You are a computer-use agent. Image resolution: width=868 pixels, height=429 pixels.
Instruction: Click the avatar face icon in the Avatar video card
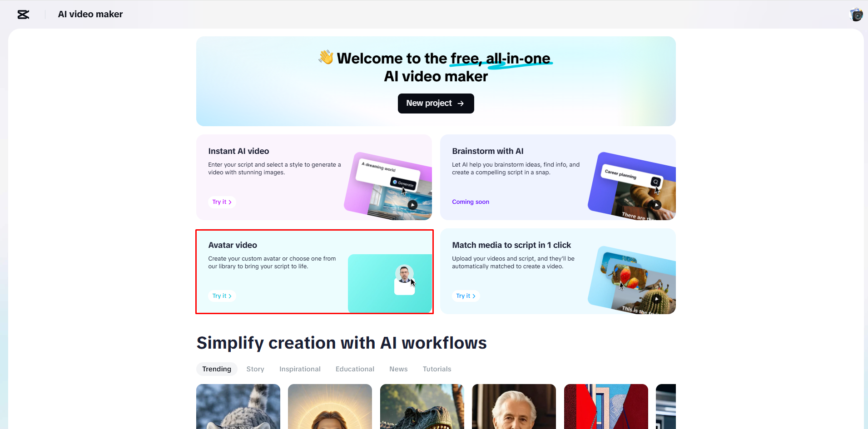tap(404, 272)
